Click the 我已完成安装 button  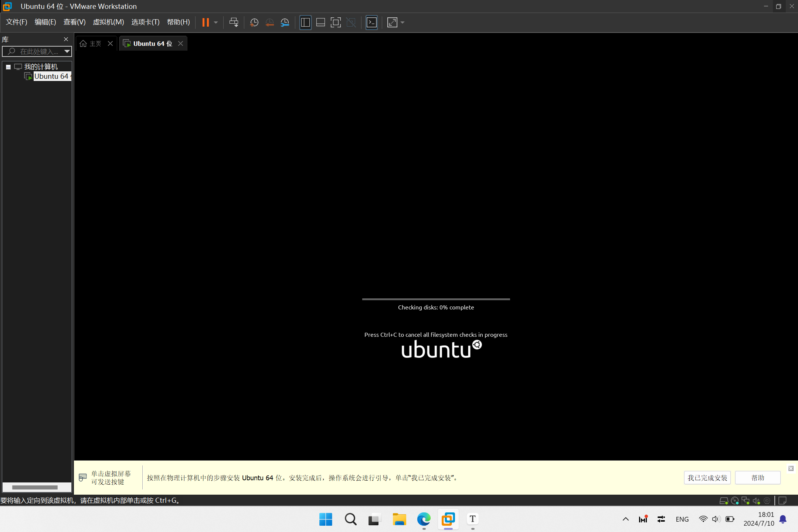coord(707,478)
